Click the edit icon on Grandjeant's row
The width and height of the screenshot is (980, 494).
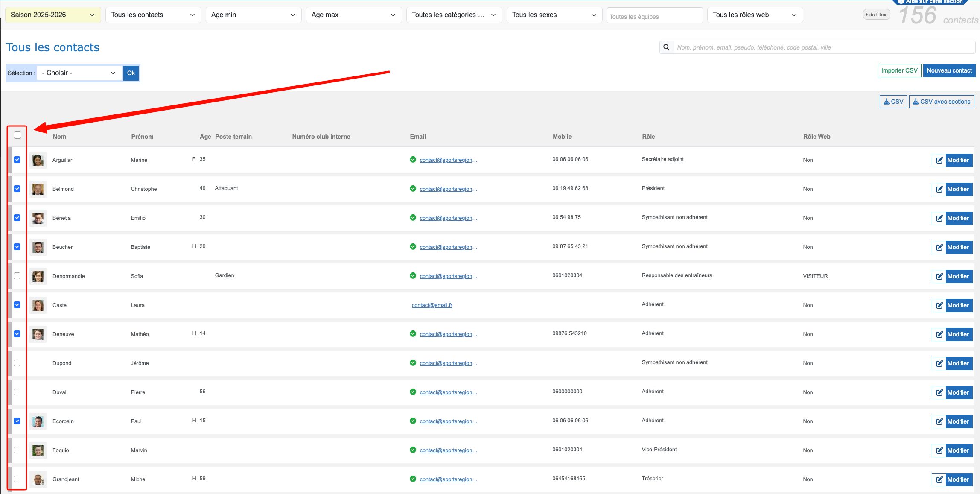pyautogui.click(x=939, y=479)
